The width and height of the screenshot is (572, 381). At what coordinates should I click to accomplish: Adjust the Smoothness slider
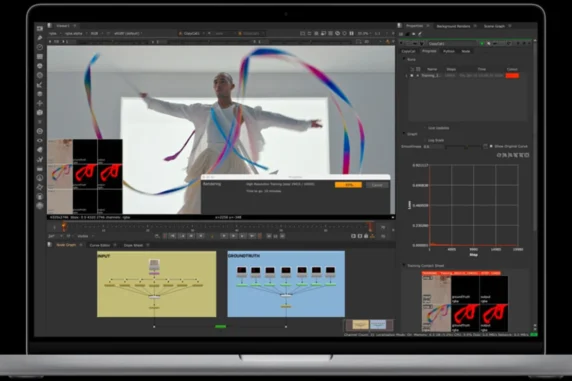pos(465,146)
